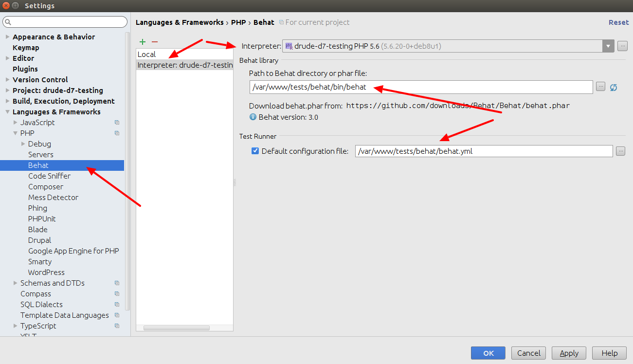Viewport: 633px width, 364px height.
Task: Expand the Debug node
Action: [23, 144]
